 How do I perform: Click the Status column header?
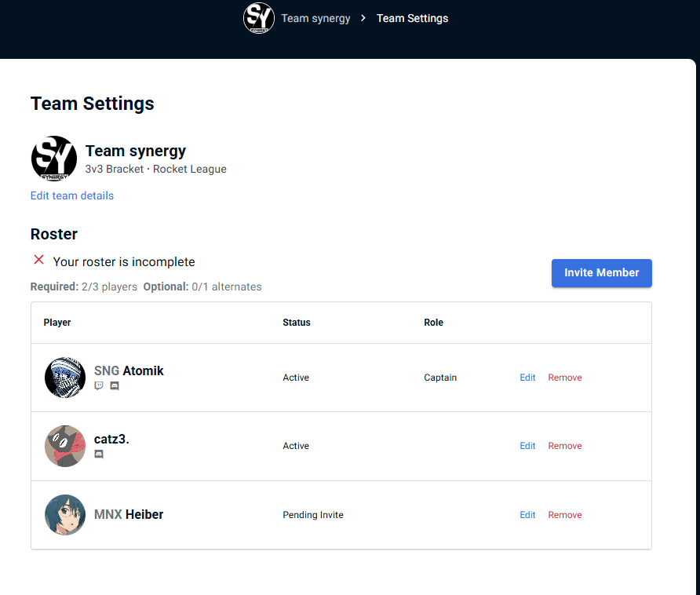297,323
